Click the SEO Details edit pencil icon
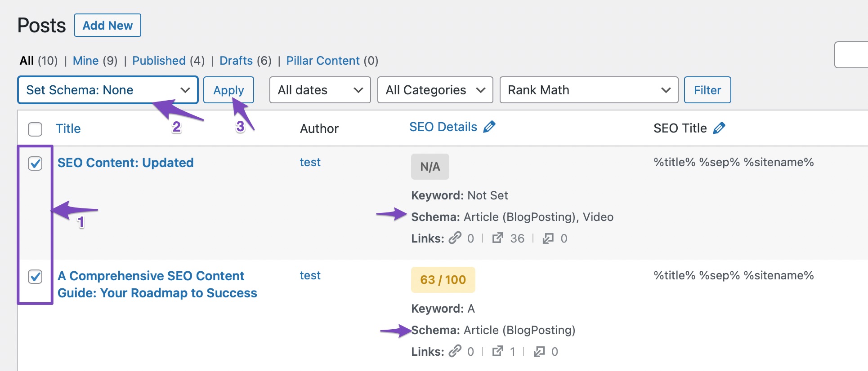Viewport: 868px width, 371px height. 489,127
